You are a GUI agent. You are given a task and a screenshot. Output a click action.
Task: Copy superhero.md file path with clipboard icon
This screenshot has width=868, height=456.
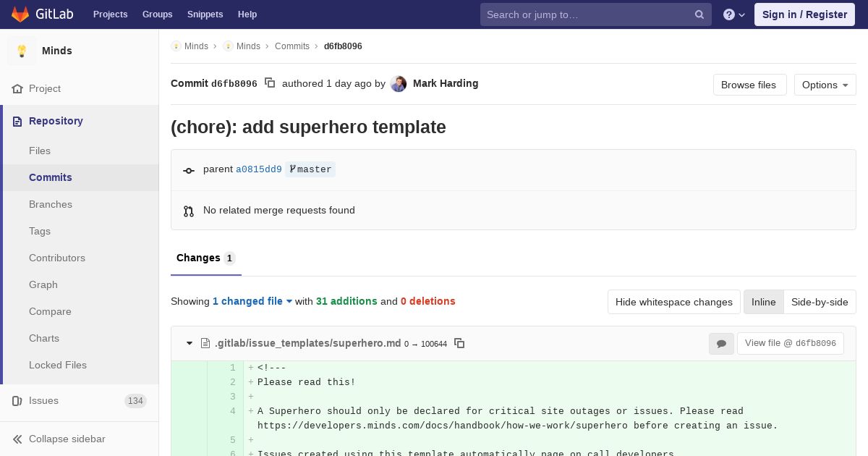tap(459, 343)
